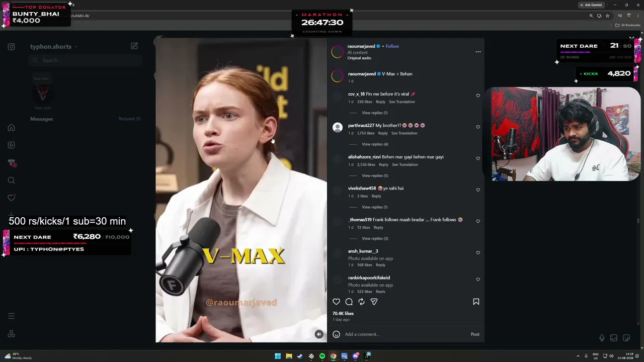This screenshot has width=644, height=362.
Task: Click the Search field in messages panel
Action: click(86, 60)
